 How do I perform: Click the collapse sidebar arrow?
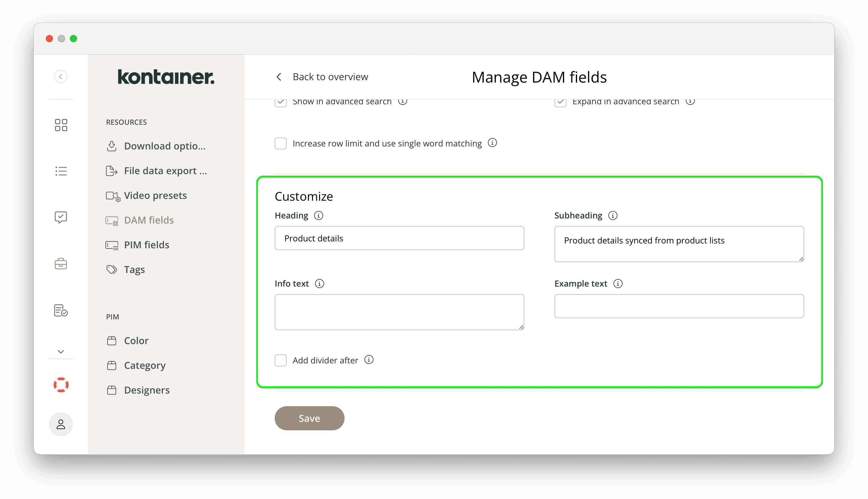60,76
